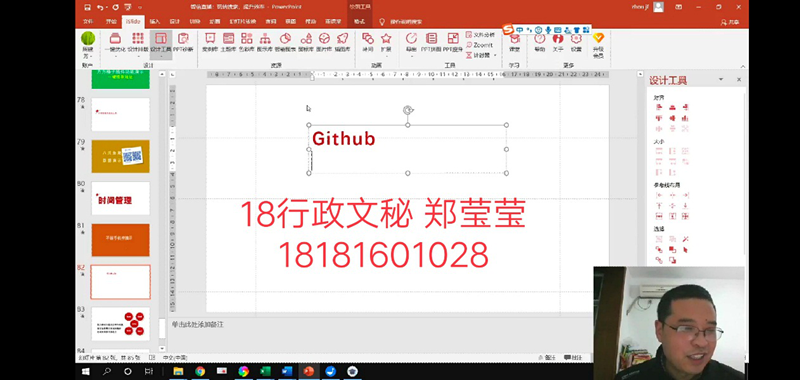Open the 设计工具 pane options dropdown arrow
The height and width of the screenshot is (380, 800).
[x=721, y=80]
